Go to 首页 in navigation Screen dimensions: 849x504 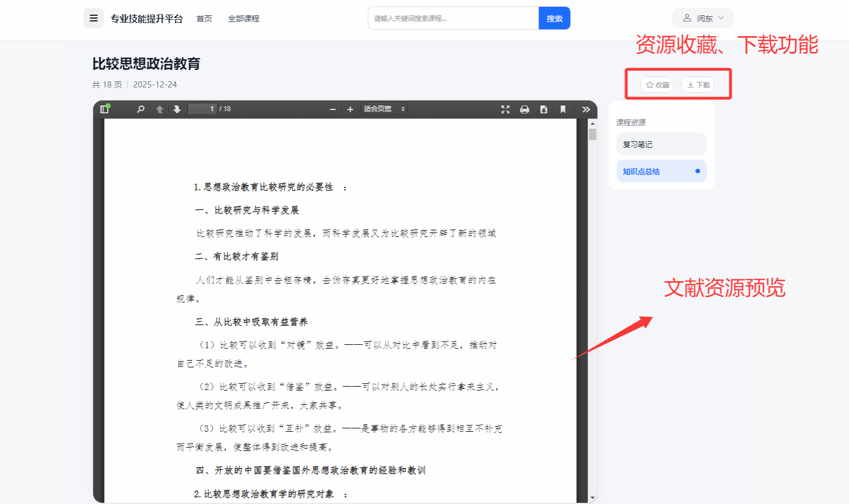point(204,19)
